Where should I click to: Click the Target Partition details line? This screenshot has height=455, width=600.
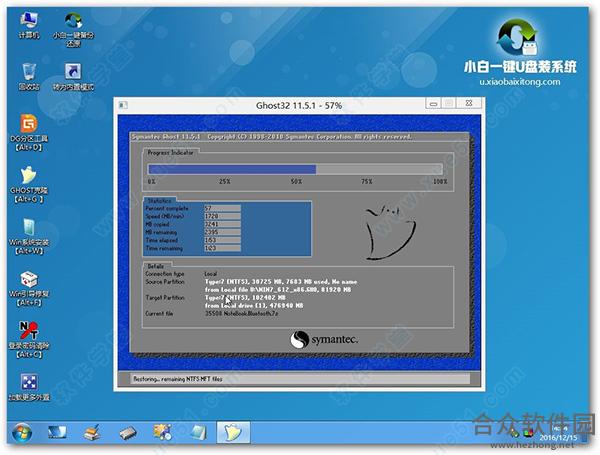[x=224, y=302]
